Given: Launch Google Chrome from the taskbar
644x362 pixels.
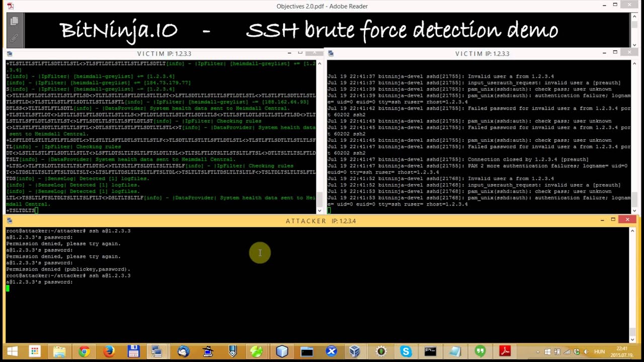Looking at the screenshot, I should (x=84, y=351).
